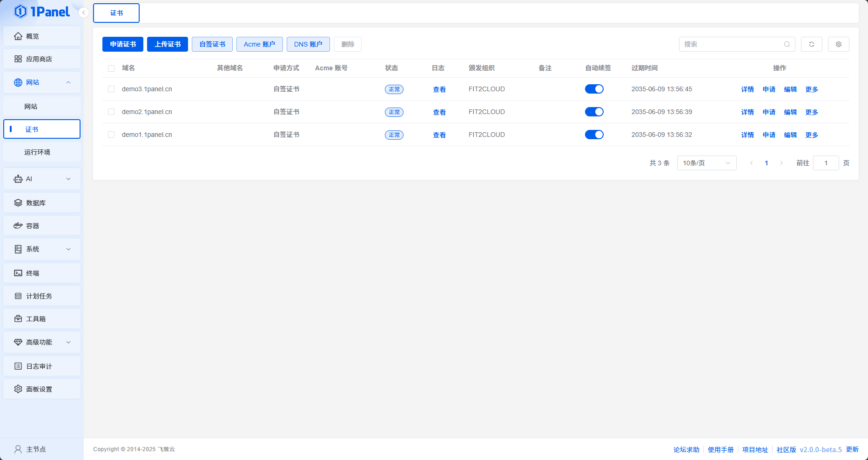Image resolution: width=868 pixels, height=460 pixels.
Task: Open the Acme 账户 button
Action: coord(260,44)
